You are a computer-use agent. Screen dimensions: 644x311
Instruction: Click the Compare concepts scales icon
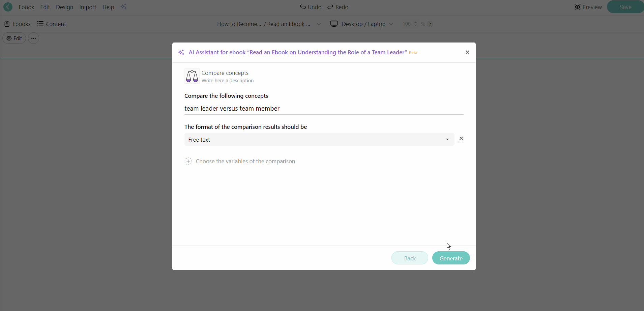[x=192, y=76]
